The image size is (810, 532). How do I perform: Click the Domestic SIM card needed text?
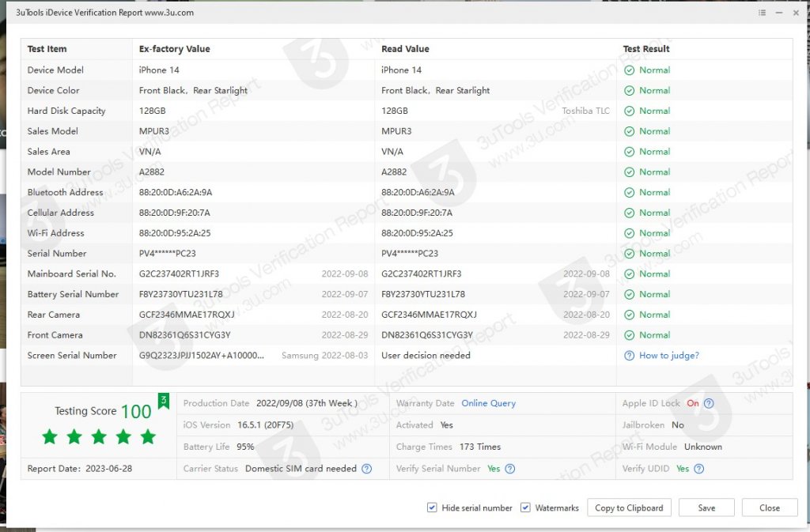coord(301,469)
